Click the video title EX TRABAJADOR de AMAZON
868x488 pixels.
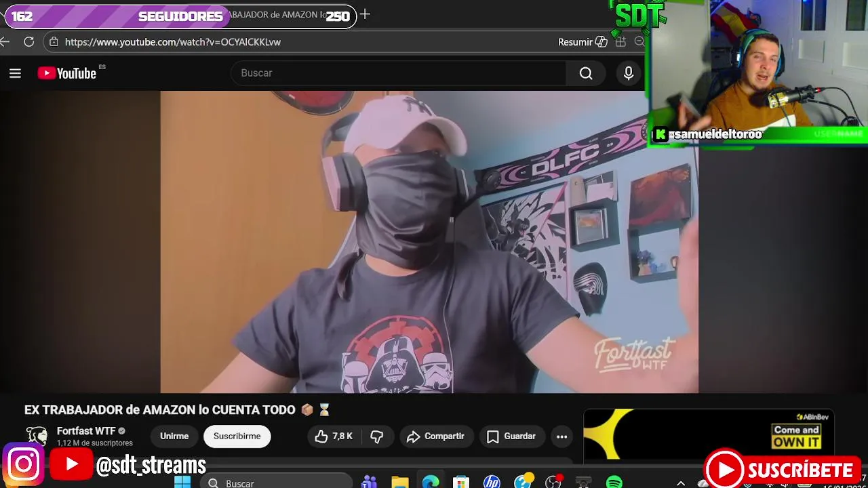tap(177, 410)
